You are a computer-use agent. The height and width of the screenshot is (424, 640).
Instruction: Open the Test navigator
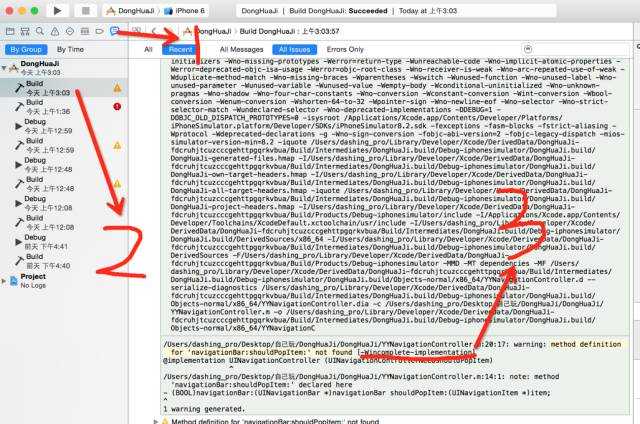pos(70,31)
